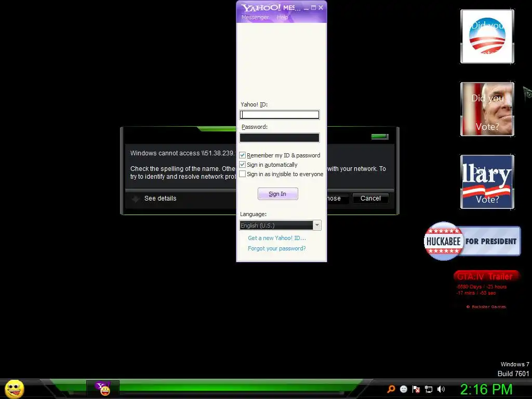Expand See details in the error dialog
The height and width of the screenshot is (399, 532).
[x=154, y=198]
